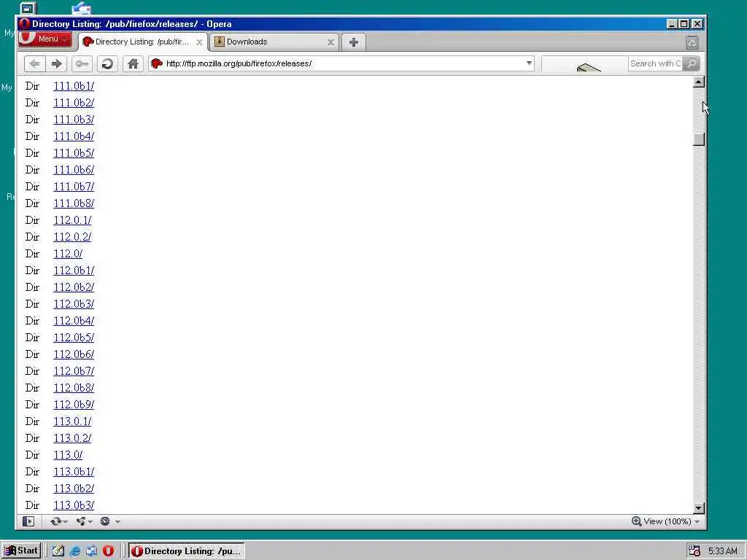
Task: Open the 112.0b6/ directory link
Action: pos(74,354)
